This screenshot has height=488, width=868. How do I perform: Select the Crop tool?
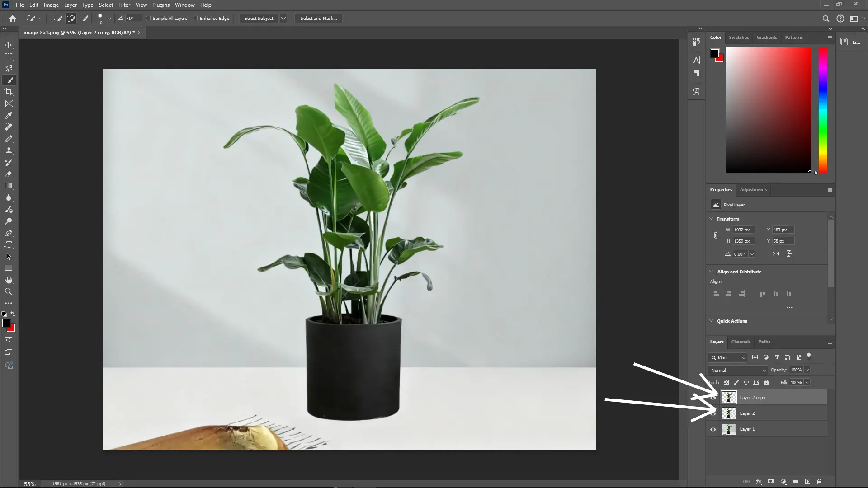pyautogui.click(x=9, y=92)
